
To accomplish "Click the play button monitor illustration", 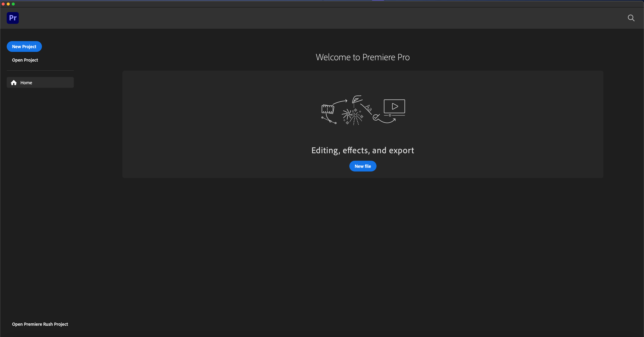I will click(x=394, y=107).
